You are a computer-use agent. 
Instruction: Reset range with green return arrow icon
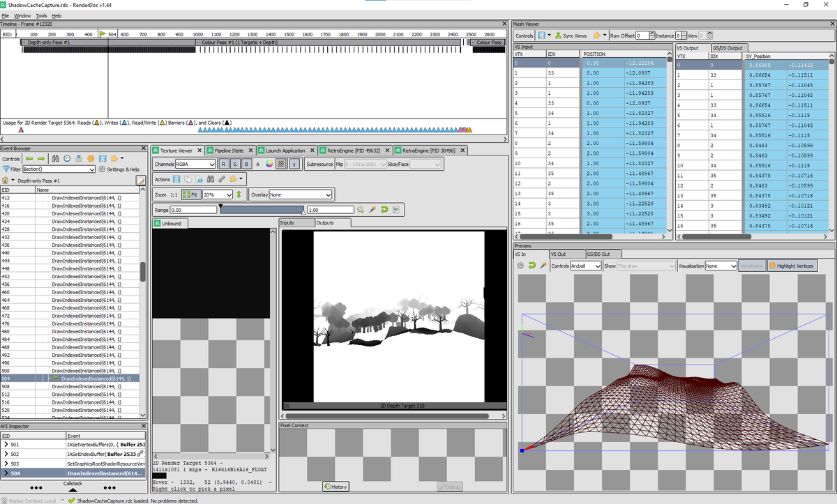click(x=384, y=210)
